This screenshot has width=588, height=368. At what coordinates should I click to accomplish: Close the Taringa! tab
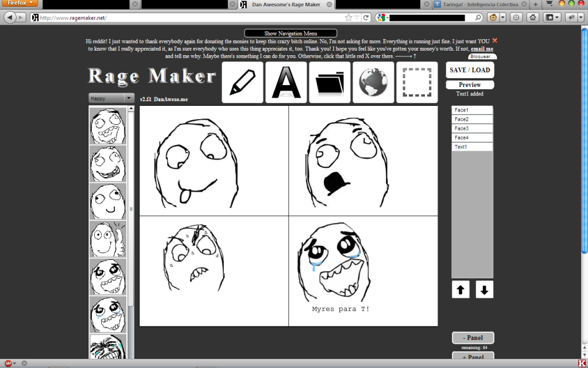point(524,5)
